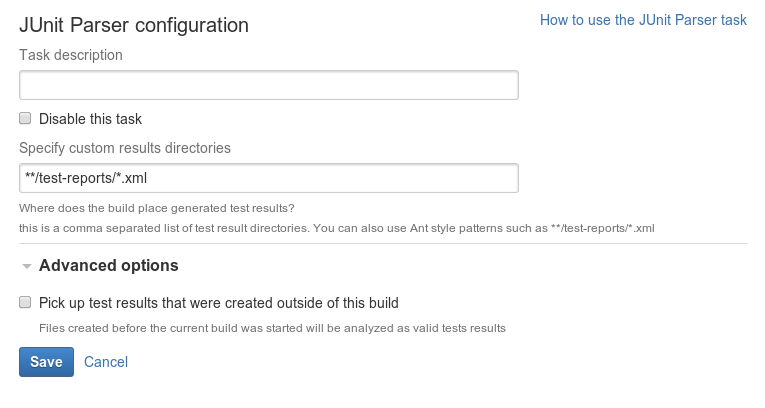Click the 'Pick up test results' label text

(219, 303)
